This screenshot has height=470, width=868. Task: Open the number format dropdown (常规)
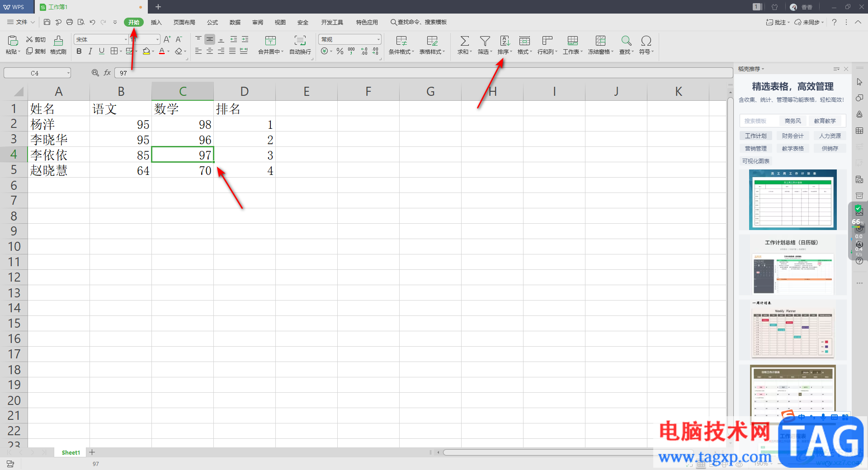[x=378, y=40]
